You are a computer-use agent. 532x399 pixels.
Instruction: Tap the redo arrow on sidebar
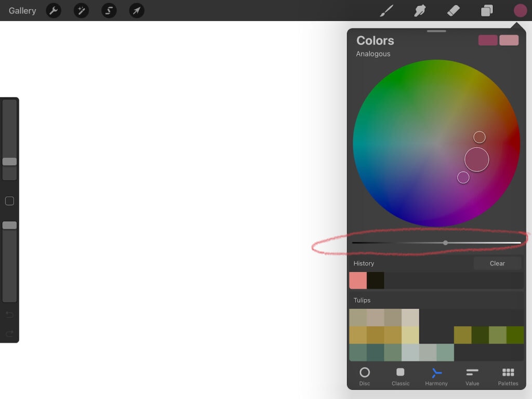[x=9, y=334]
